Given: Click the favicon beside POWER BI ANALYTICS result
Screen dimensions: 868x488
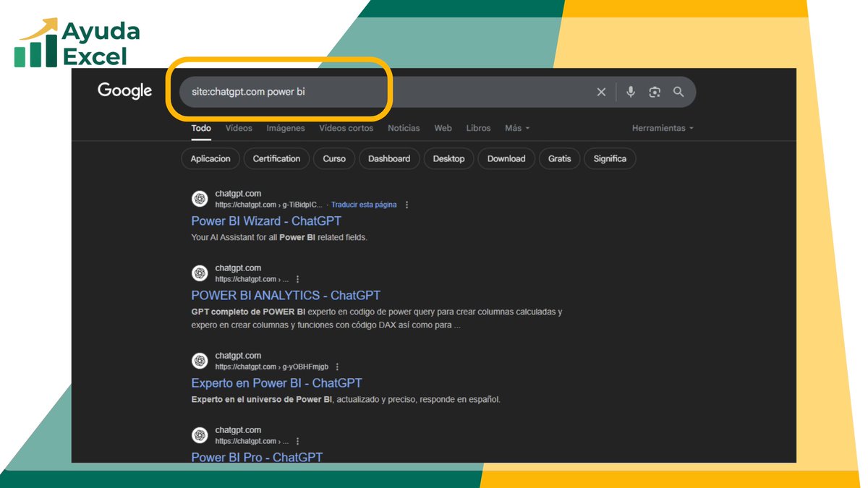Looking at the screenshot, I should click(200, 273).
